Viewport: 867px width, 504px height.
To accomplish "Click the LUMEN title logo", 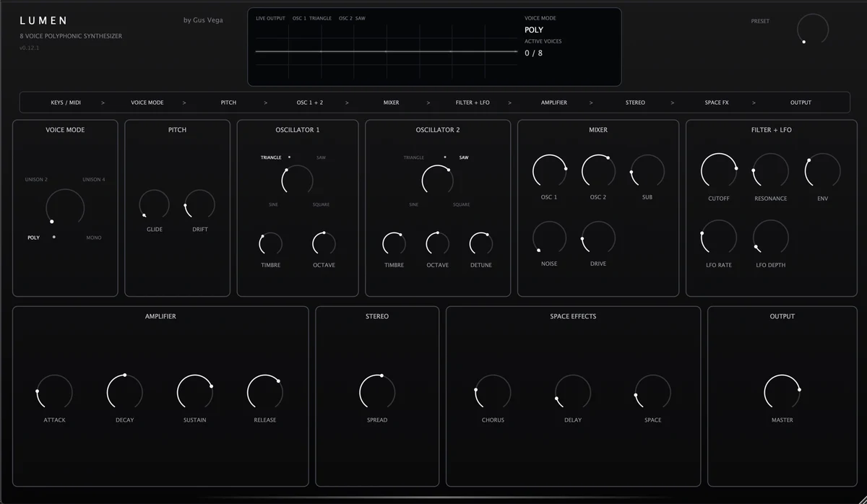I will (x=43, y=21).
